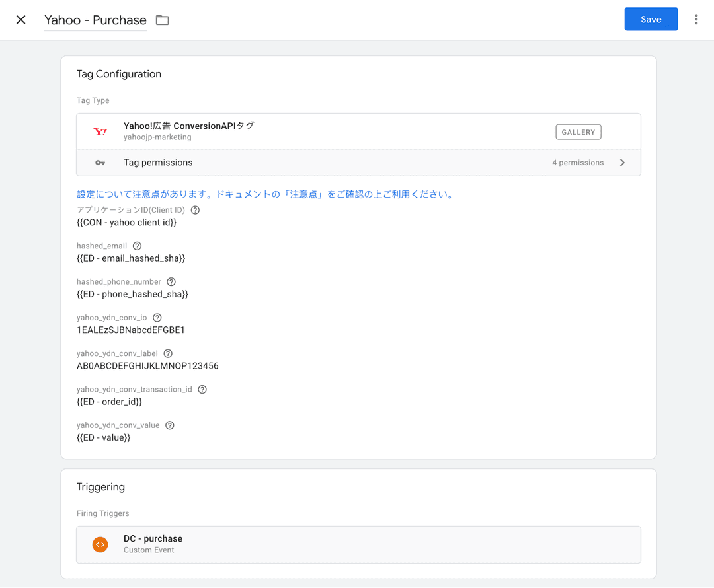The image size is (714, 588).
Task: Open help for the hashed_phone_number field
Action: 171,281
